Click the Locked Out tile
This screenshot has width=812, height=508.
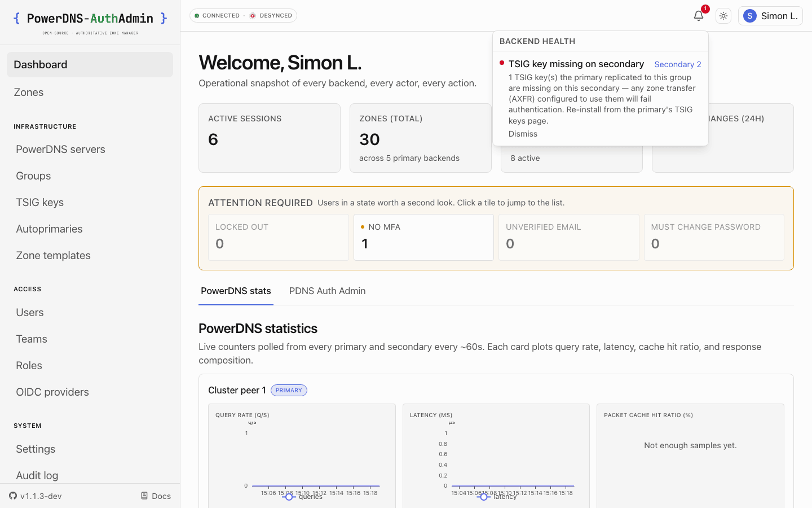(279, 237)
